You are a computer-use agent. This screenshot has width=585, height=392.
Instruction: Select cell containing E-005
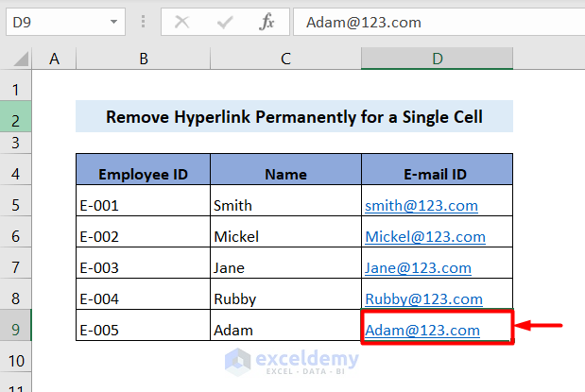(144, 325)
